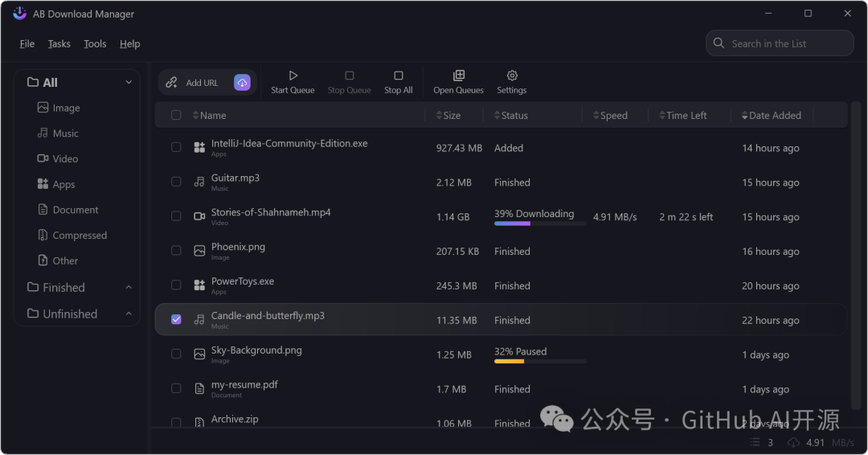The height and width of the screenshot is (455, 868).
Task: Click the Add URL link icon
Action: [x=172, y=83]
